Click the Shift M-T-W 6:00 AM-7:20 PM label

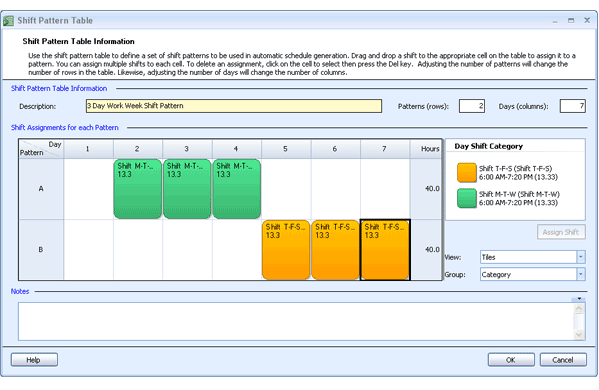pos(519,198)
